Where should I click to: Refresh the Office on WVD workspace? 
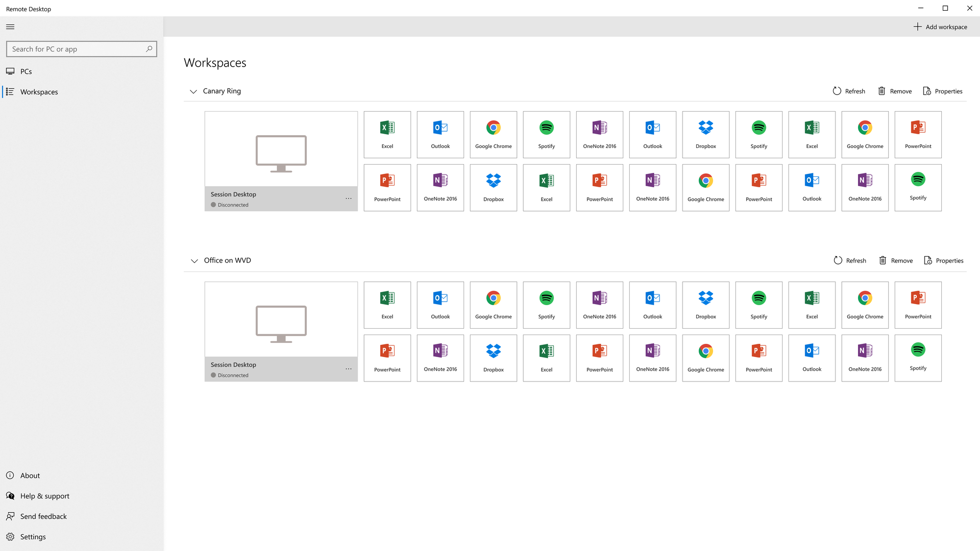850,261
